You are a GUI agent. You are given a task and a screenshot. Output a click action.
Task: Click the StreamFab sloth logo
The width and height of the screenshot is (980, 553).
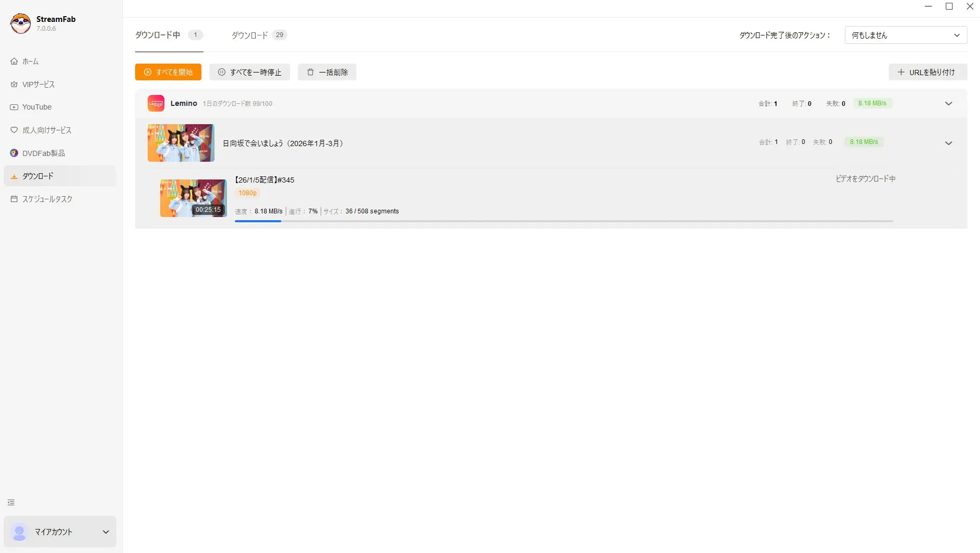20,23
